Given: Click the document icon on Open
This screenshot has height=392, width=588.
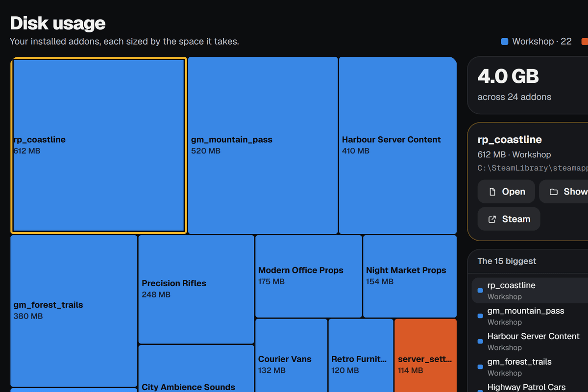Looking at the screenshot, I should [x=492, y=192].
